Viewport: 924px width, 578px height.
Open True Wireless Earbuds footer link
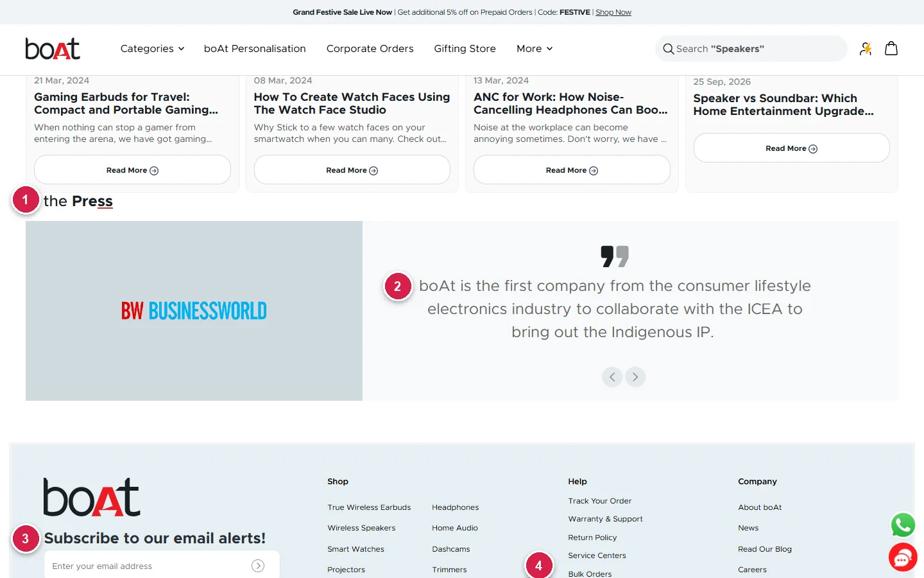(x=369, y=507)
